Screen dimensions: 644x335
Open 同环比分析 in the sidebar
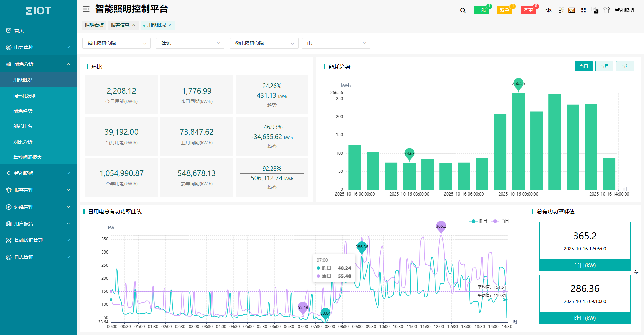(x=25, y=96)
